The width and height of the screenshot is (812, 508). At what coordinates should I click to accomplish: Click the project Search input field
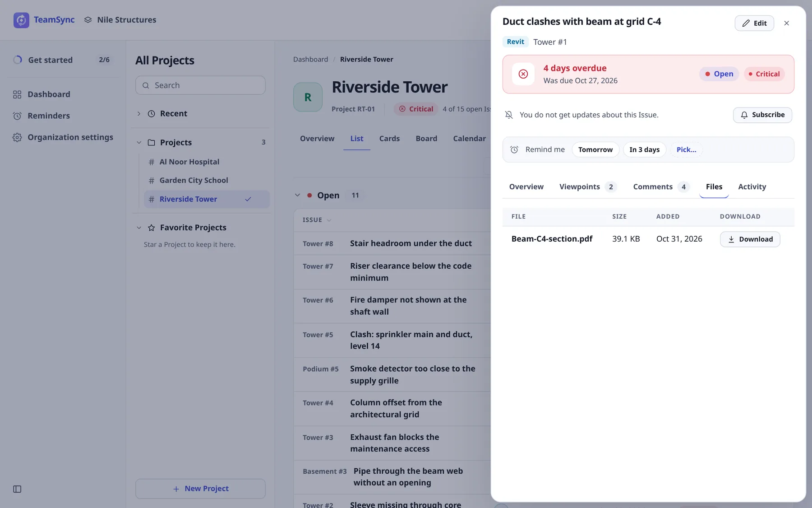[200, 85]
